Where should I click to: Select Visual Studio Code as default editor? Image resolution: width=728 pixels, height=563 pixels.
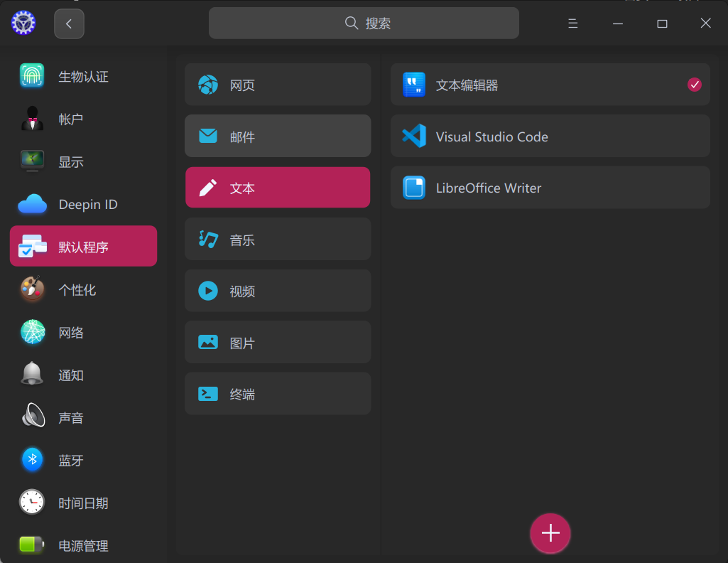(550, 136)
